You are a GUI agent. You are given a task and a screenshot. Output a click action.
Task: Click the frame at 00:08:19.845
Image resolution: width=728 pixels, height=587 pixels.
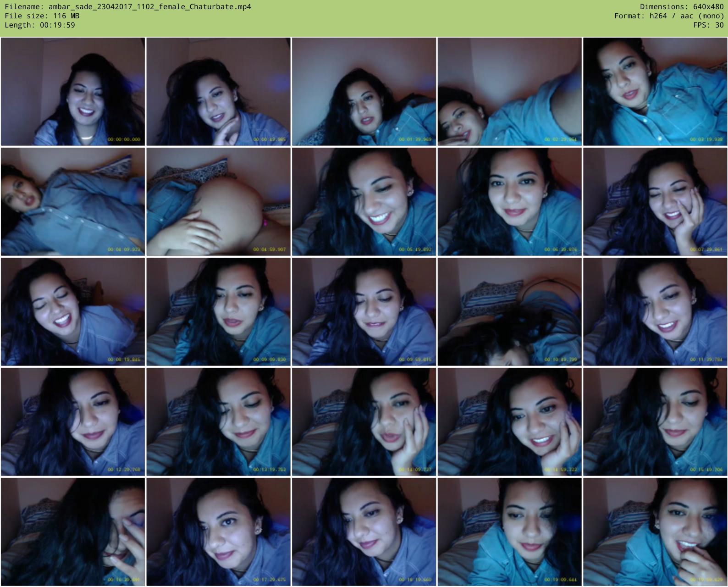73,311
